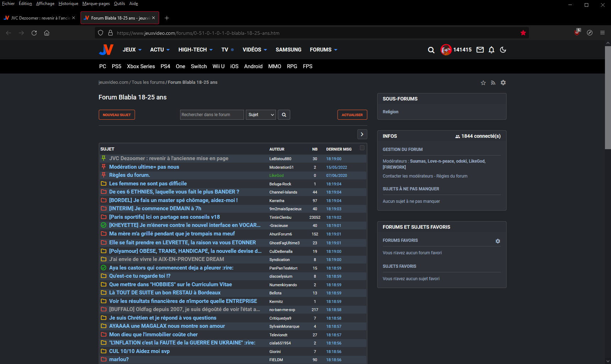This screenshot has width=611, height=364.
Task: Click the site lock icon in address bar
Action: pos(110,33)
